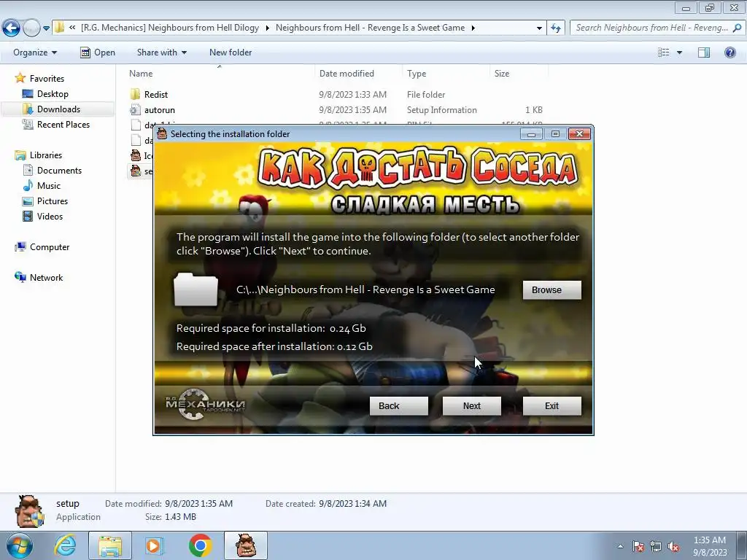Select the autorun file
The image size is (747, 560).
pyautogui.click(x=159, y=110)
